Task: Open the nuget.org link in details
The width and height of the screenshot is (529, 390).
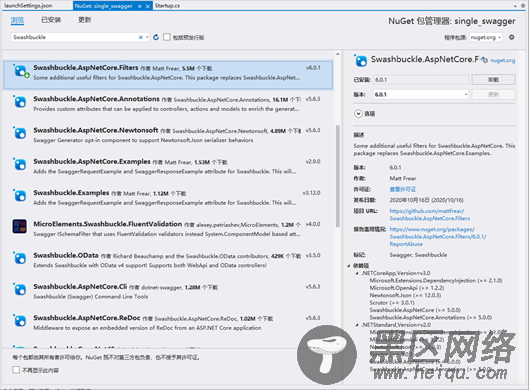Action: [x=503, y=60]
